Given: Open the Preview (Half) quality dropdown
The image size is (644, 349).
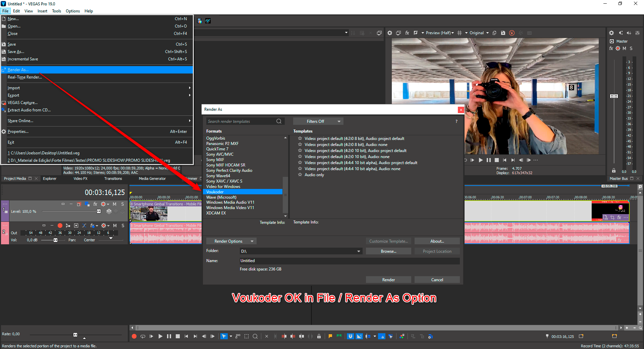Looking at the screenshot, I should pyautogui.click(x=440, y=33).
